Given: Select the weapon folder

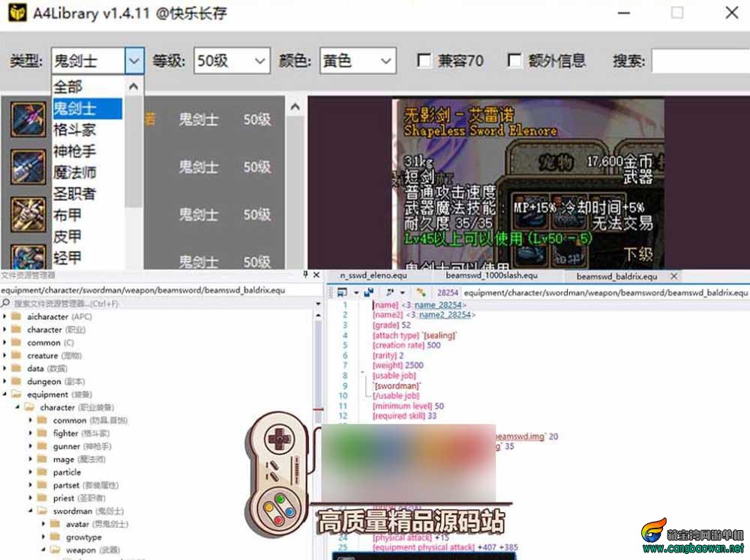Looking at the screenshot, I should (92, 550).
